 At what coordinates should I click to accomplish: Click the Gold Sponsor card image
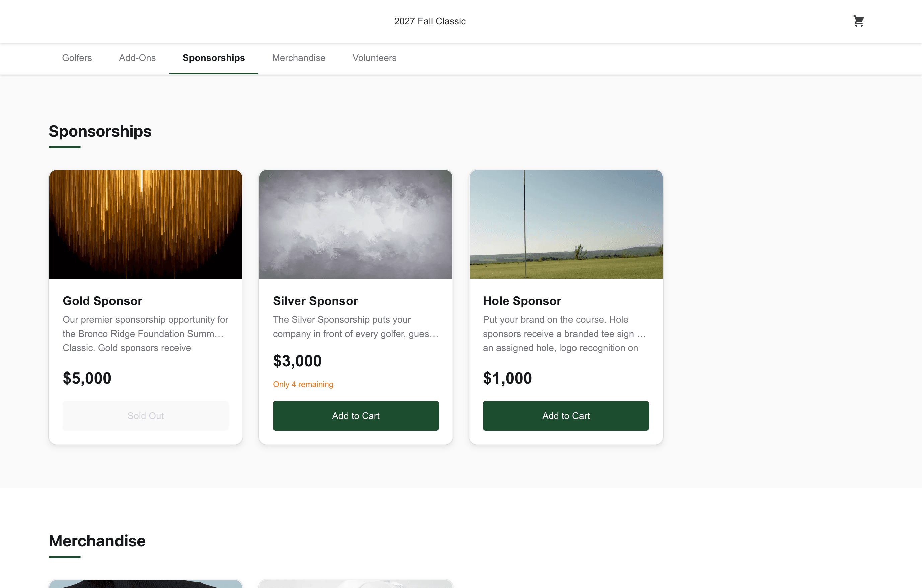coord(146,224)
